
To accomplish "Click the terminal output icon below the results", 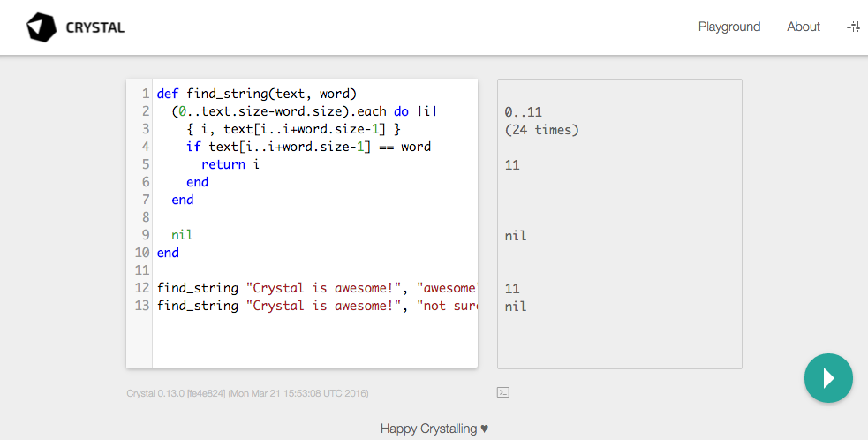I will pos(503,392).
